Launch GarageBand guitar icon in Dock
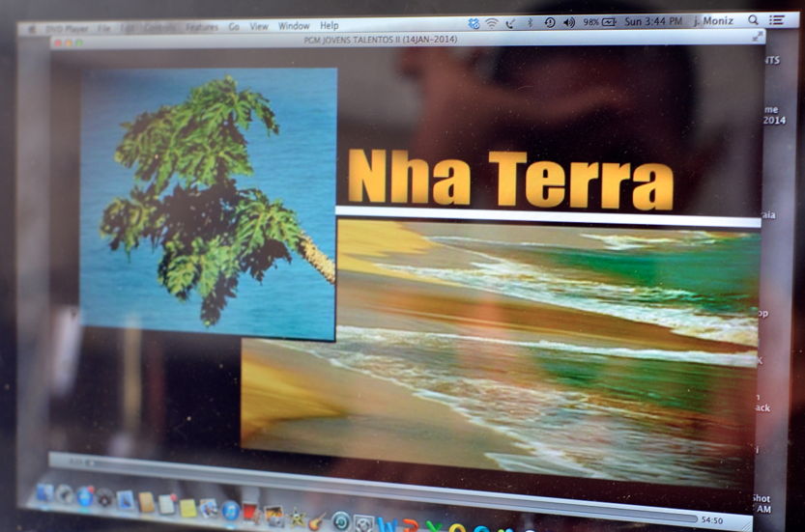This screenshot has height=532, width=805. [316, 519]
